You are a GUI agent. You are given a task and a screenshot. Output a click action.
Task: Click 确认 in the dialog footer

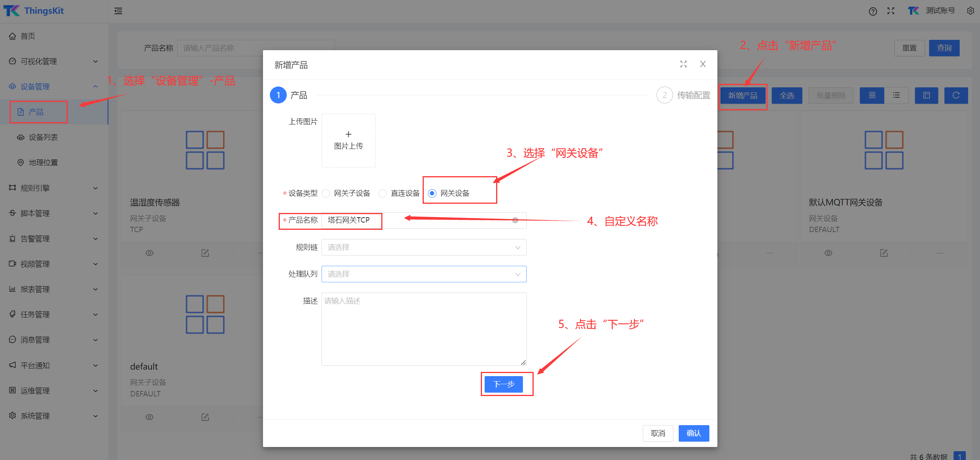694,433
